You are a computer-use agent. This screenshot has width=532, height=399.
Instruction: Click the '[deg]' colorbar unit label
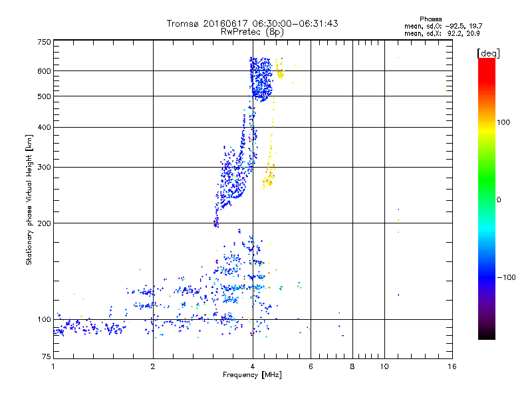(x=488, y=53)
